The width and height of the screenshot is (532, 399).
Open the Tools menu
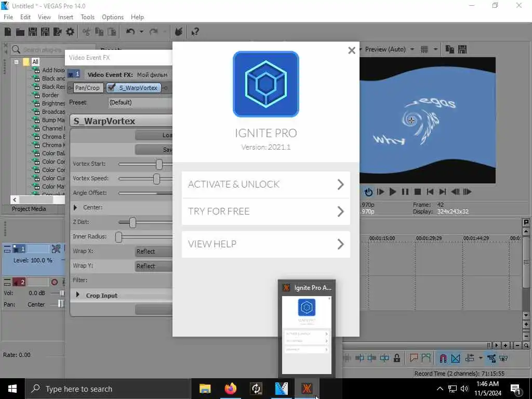click(x=87, y=17)
